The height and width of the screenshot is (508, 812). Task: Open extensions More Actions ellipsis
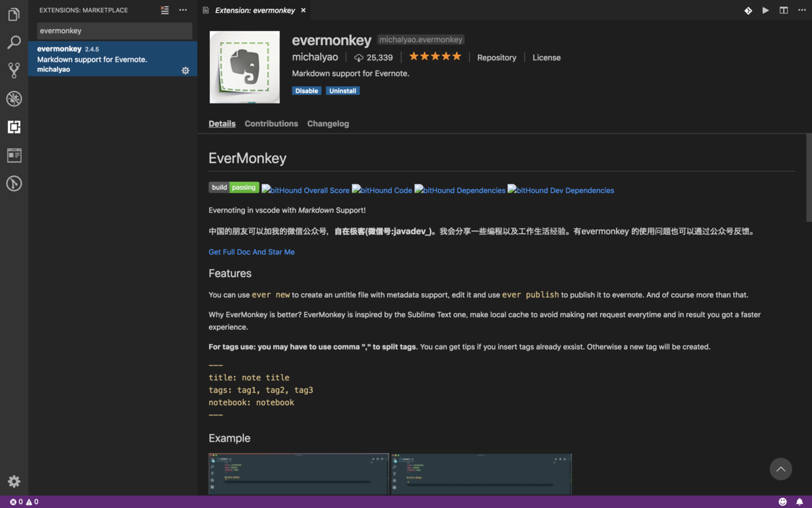(x=183, y=10)
